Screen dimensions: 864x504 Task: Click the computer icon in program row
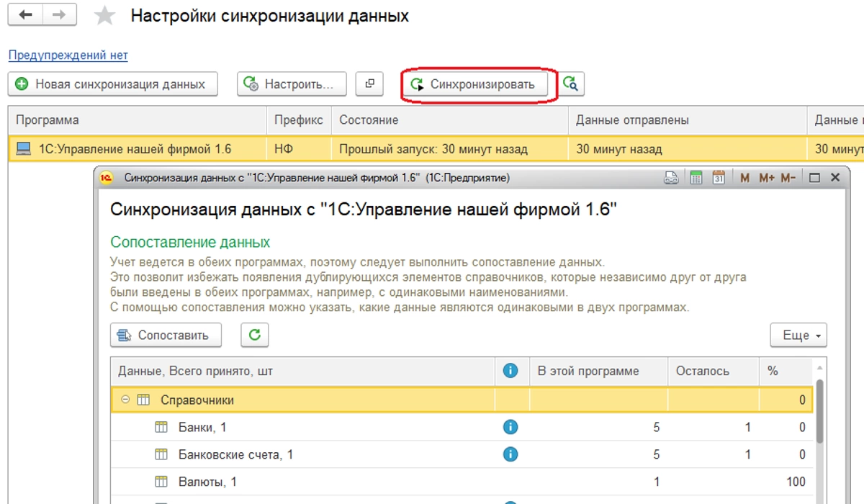(x=23, y=149)
